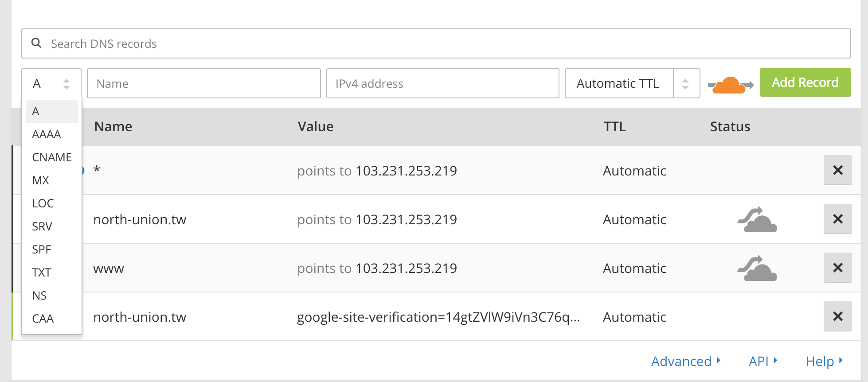Click the Add Record button

[x=805, y=82]
